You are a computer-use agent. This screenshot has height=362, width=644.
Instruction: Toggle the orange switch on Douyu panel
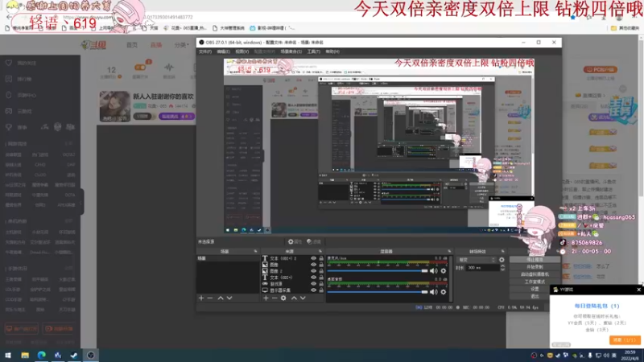click(139, 67)
